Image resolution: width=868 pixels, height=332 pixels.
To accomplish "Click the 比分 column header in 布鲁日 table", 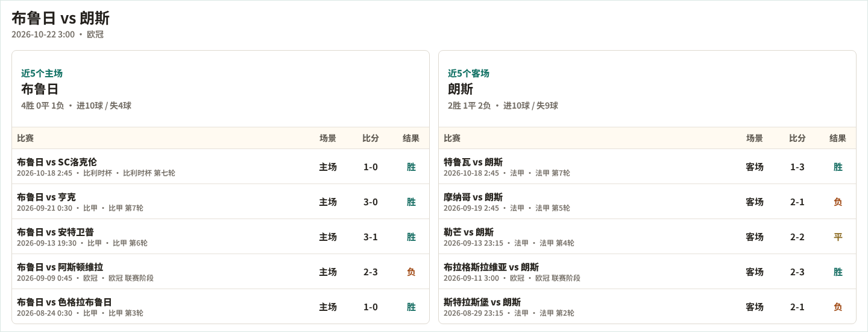I will click(x=371, y=138).
